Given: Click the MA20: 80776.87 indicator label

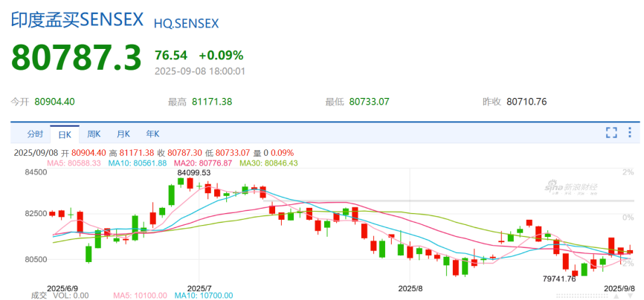Looking at the screenshot, I should click(x=203, y=163).
